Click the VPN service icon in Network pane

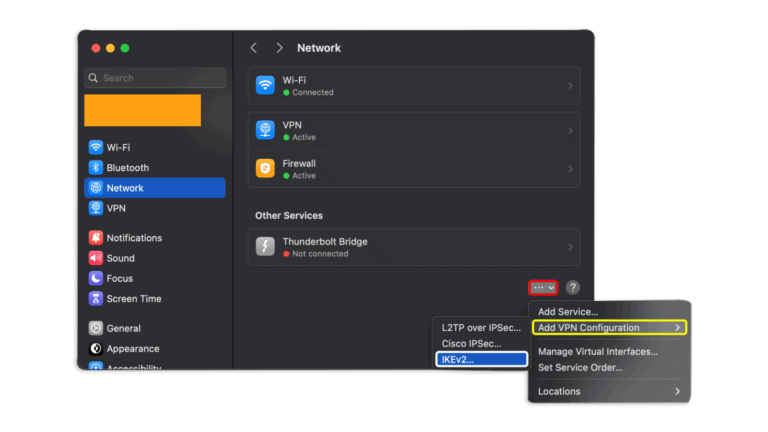pos(265,130)
